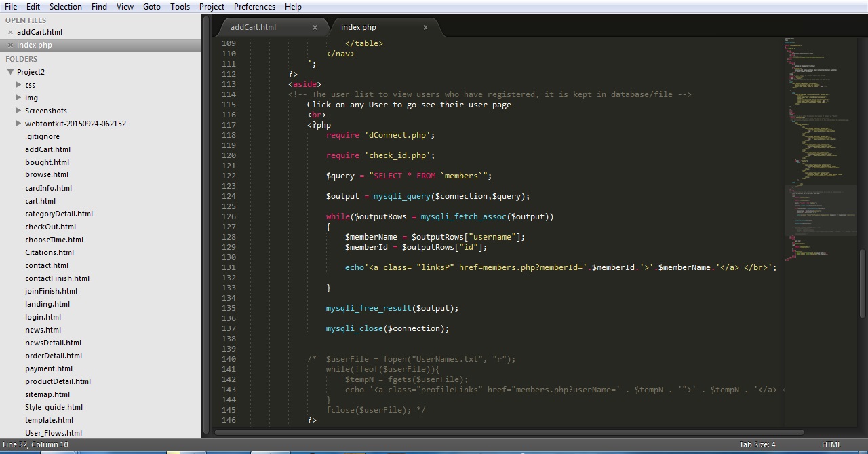
Task: Open the Preferences menu
Action: (254, 6)
